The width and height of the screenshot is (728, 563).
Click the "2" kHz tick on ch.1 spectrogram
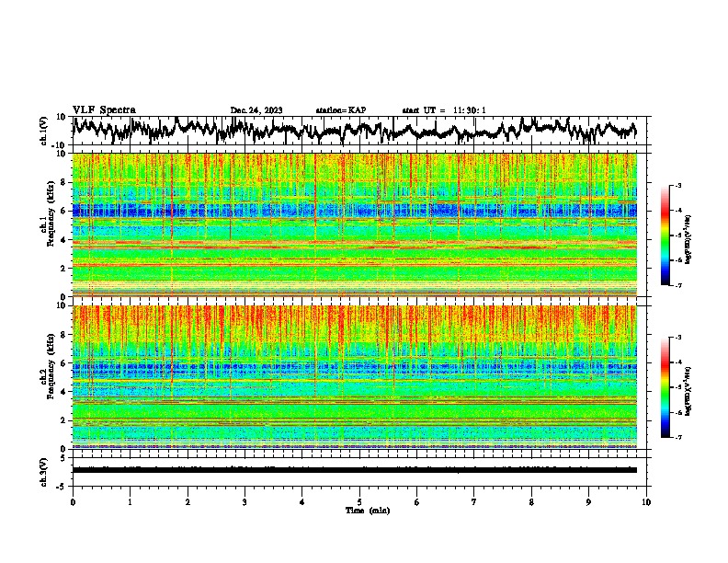(x=64, y=268)
